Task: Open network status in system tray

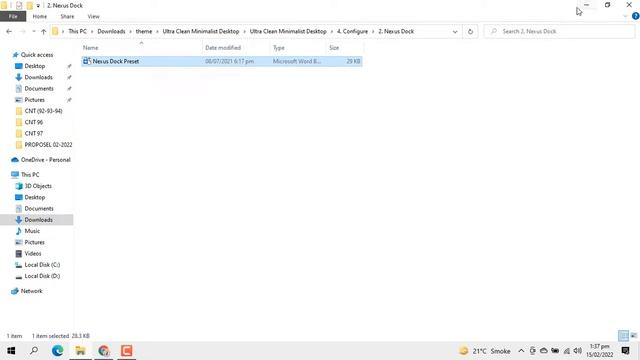Action: (x=567, y=351)
